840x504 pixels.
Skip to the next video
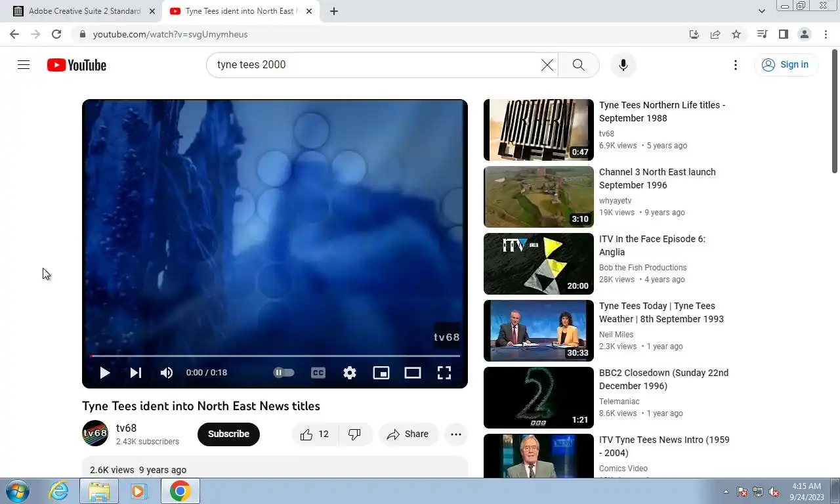point(136,373)
